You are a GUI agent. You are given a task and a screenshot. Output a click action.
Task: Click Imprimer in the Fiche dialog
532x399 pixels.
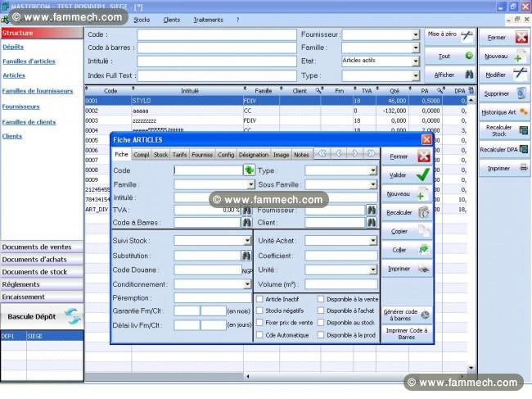coord(407,269)
